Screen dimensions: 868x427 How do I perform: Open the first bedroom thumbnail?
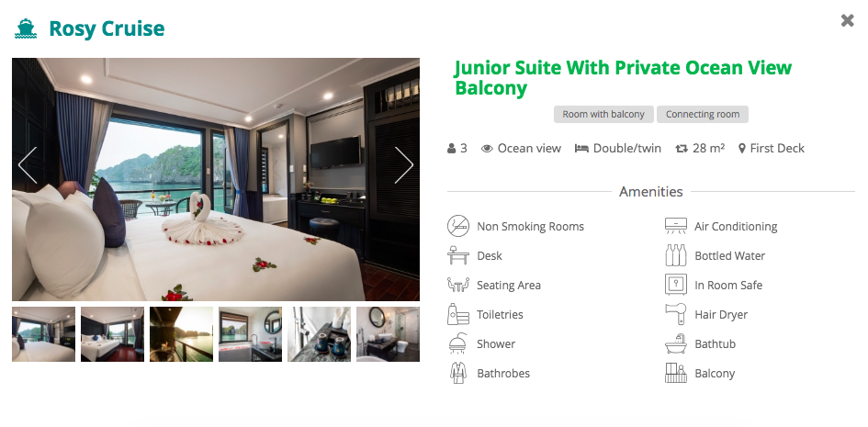tap(44, 334)
